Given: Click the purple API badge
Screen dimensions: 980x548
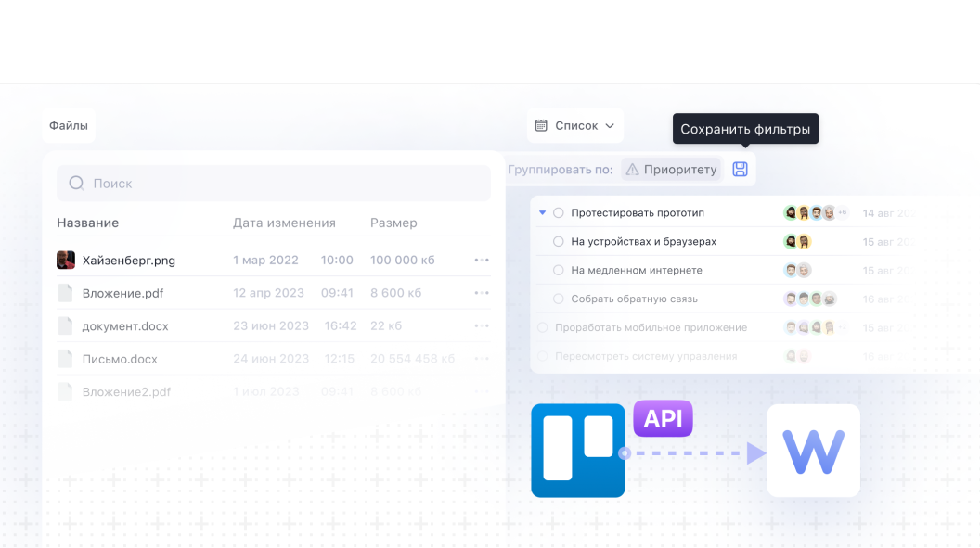Looking at the screenshot, I should [662, 418].
